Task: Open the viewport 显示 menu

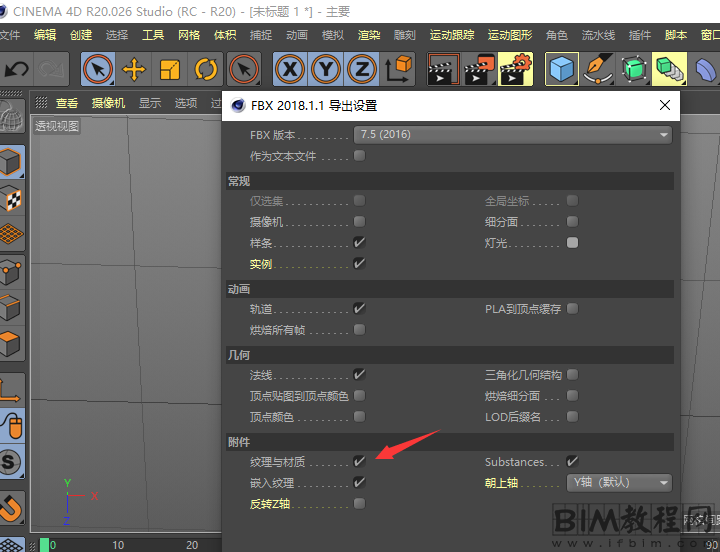Action: 150,103
